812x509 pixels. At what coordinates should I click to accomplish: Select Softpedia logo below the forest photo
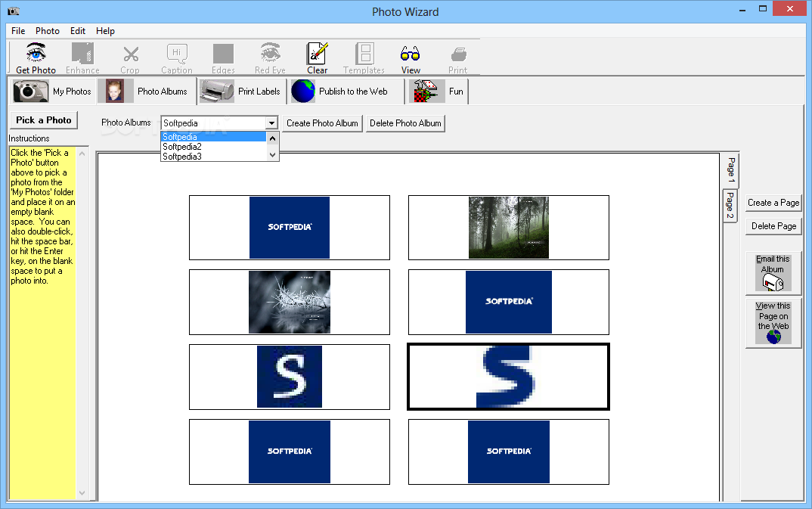coord(509,302)
